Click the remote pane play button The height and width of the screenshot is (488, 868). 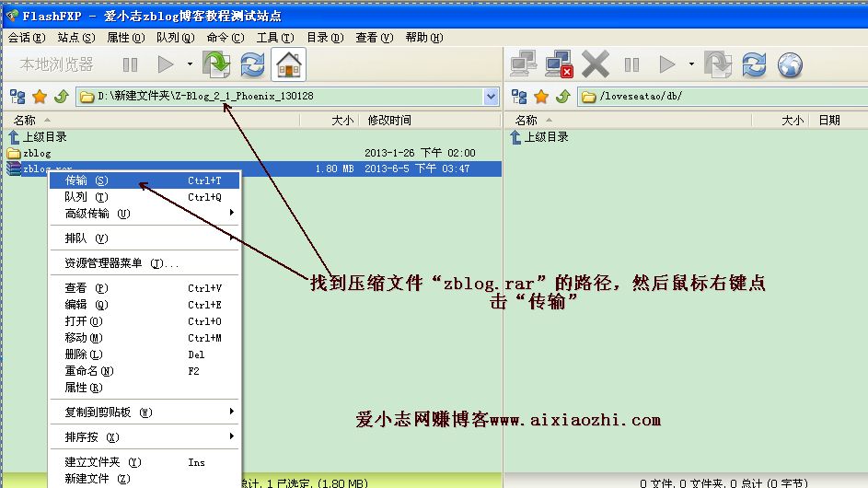tap(667, 64)
